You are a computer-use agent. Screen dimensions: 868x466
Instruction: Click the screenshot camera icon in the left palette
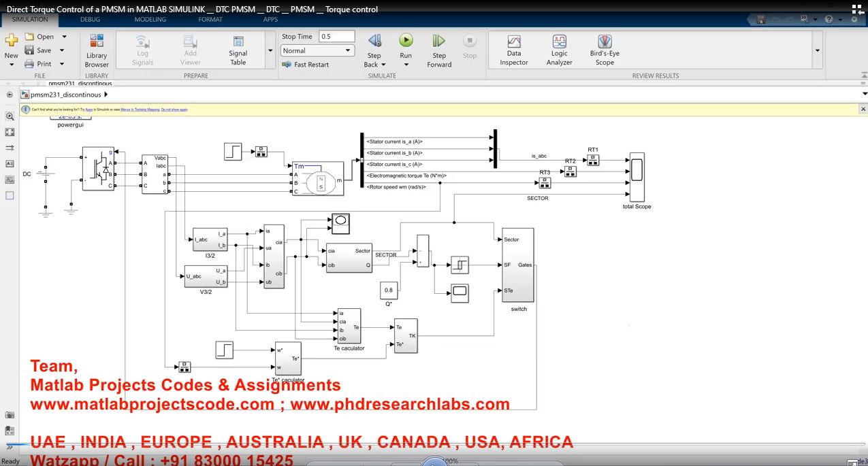point(10,415)
